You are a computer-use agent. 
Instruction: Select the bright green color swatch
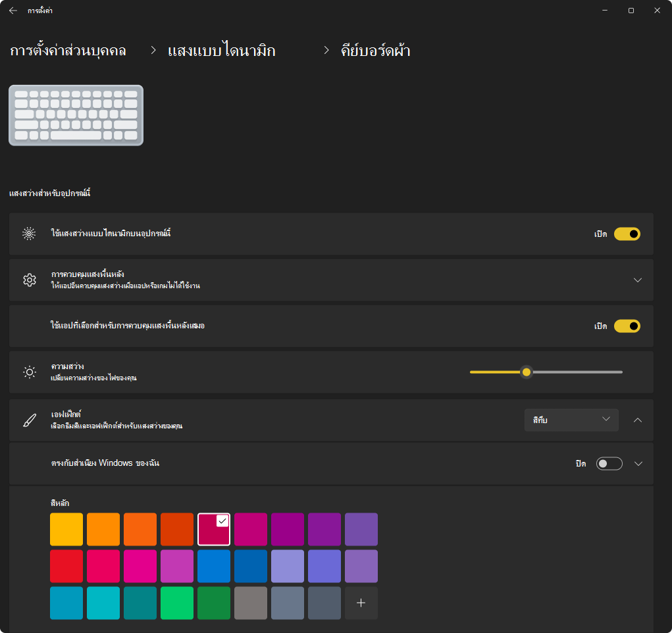click(x=177, y=603)
